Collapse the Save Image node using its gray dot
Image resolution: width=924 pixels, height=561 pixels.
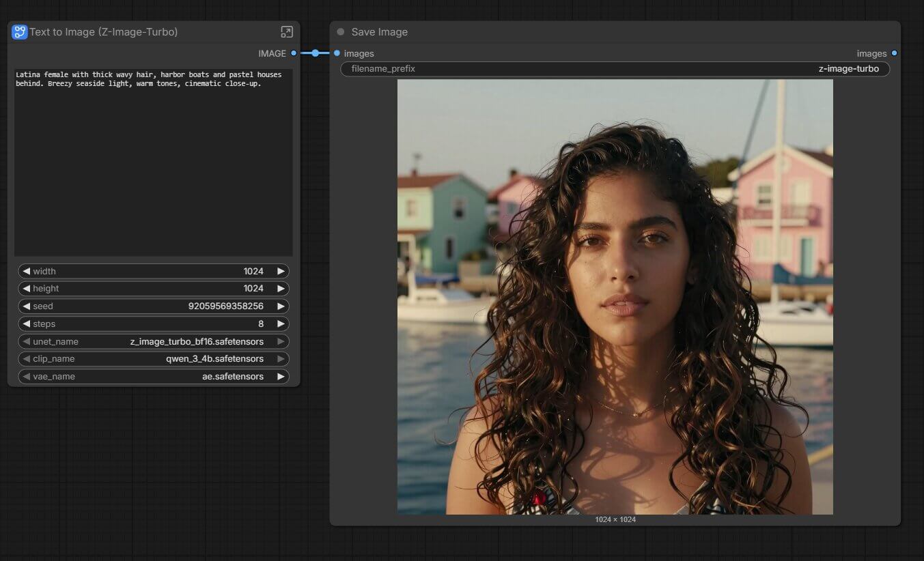[x=341, y=32]
